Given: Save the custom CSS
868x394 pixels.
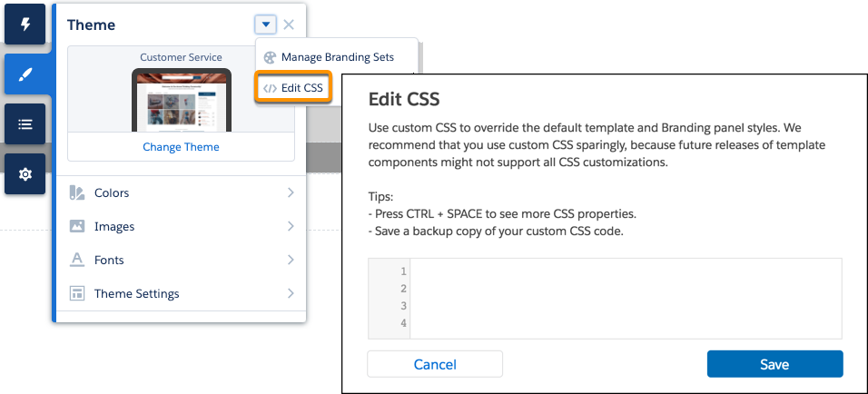Looking at the screenshot, I should 774,364.
